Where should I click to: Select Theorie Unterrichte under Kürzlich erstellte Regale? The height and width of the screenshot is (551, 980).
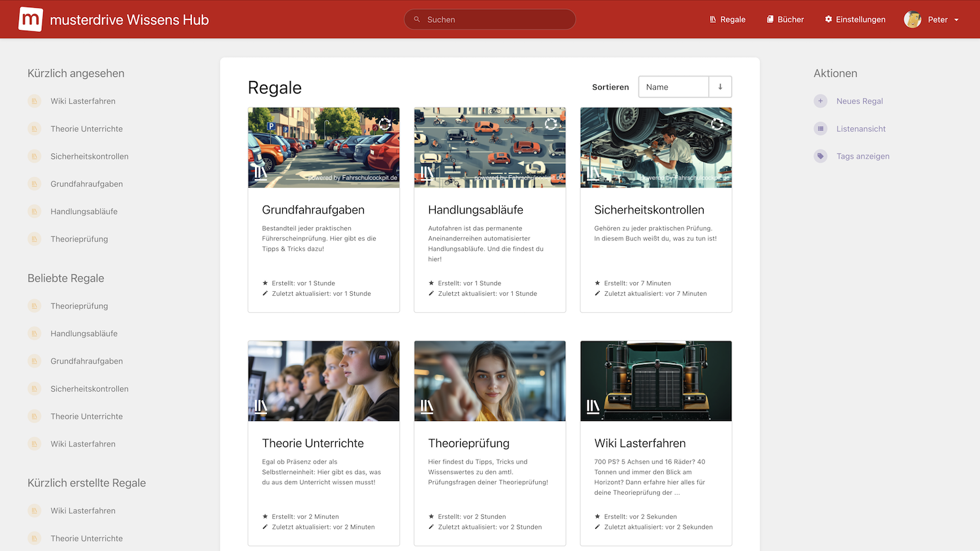[x=86, y=539]
